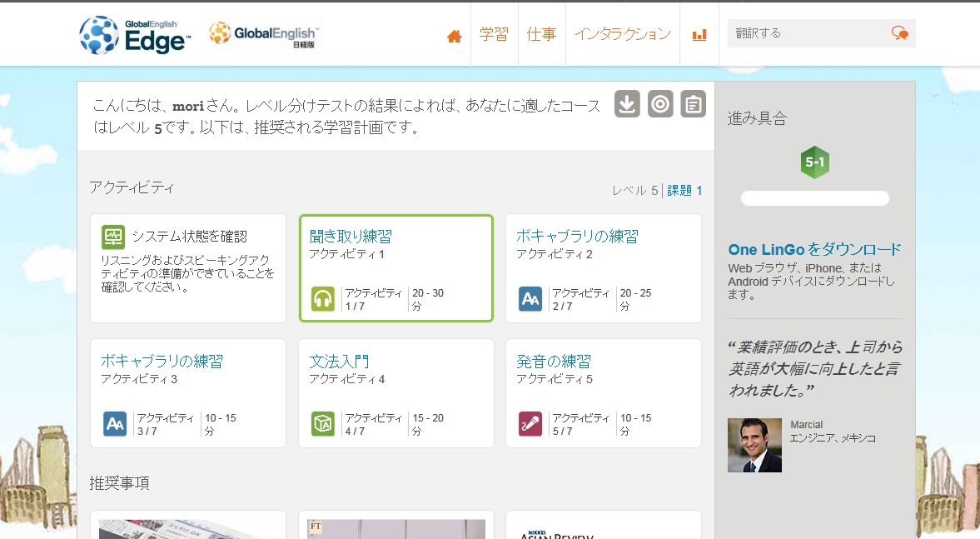The image size is (980, 539).
Task: Open the 発音の練習 activity link
Action: click(554, 362)
